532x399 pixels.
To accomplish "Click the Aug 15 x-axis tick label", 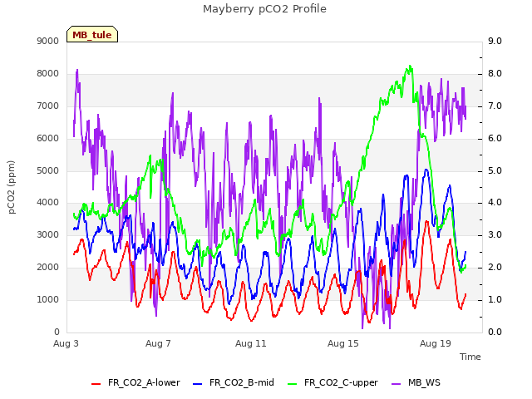I will [343, 343].
